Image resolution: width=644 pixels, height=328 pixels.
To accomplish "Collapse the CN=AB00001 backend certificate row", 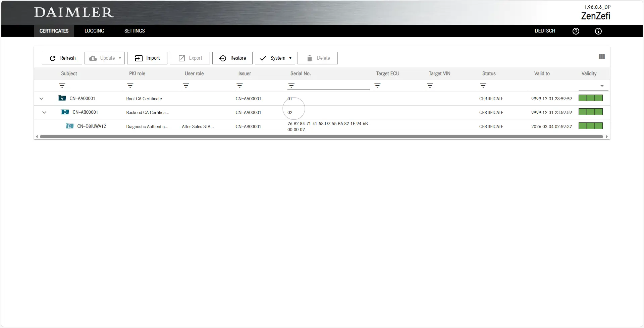I will click(44, 112).
